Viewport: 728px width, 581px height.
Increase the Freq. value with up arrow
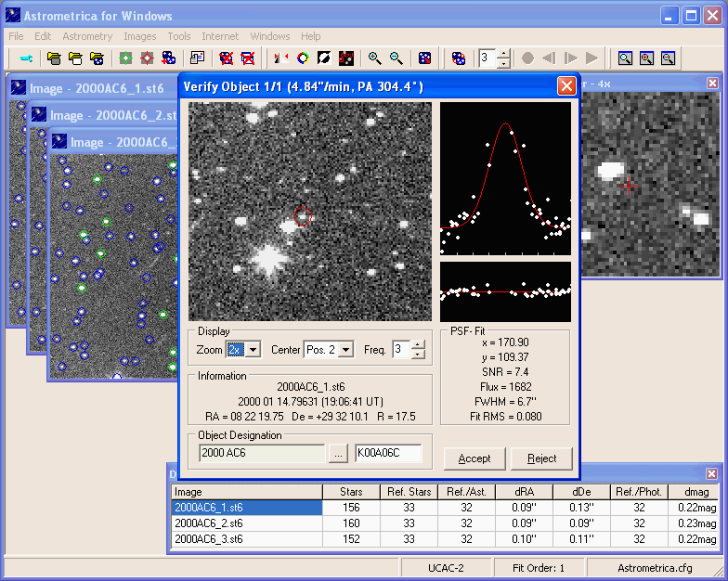tap(418, 345)
